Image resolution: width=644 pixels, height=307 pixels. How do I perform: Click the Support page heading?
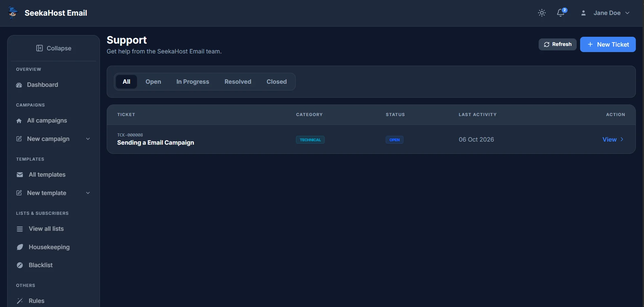(x=127, y=40)
